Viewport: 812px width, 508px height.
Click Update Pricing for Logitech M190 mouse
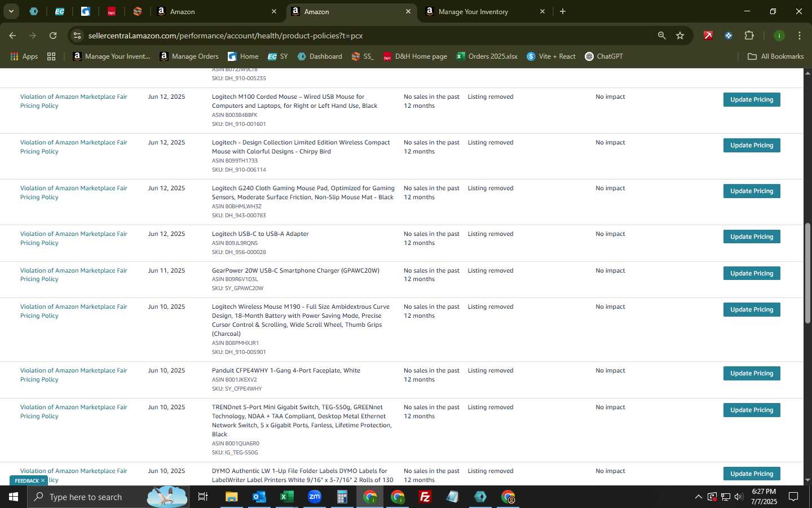752,309
